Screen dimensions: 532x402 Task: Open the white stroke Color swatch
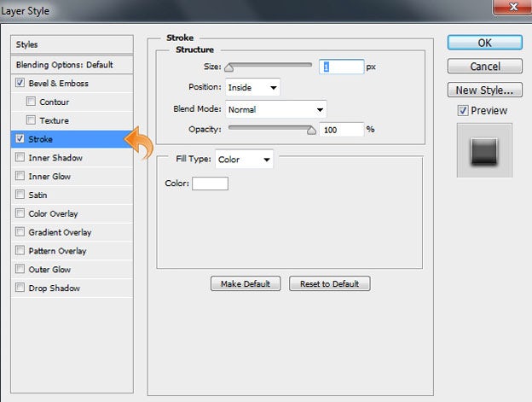pos(210,184)
